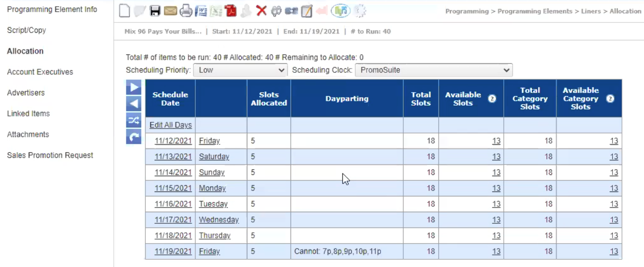The height and width of the screenshot is (267, 644).
Task: Export to Word document icon
Action: [201, 11]
